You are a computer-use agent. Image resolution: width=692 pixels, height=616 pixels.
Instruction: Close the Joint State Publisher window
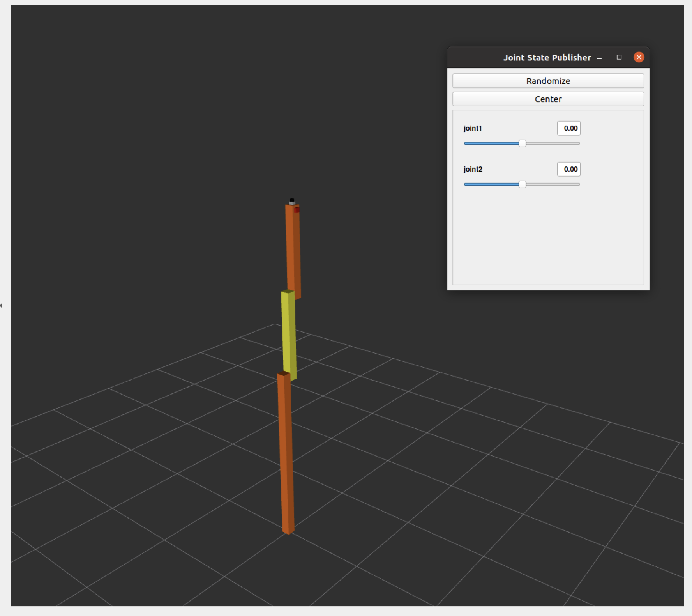coord(639,57)
